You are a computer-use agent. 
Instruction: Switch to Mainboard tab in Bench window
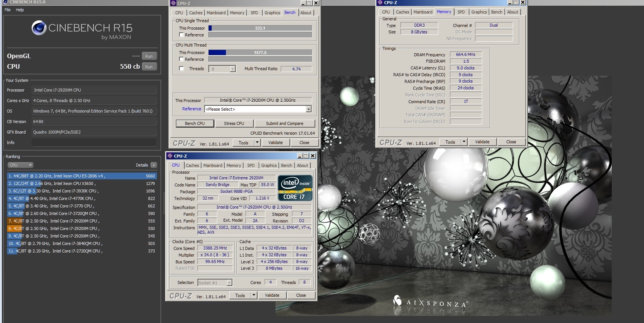(x=216, y=13)
